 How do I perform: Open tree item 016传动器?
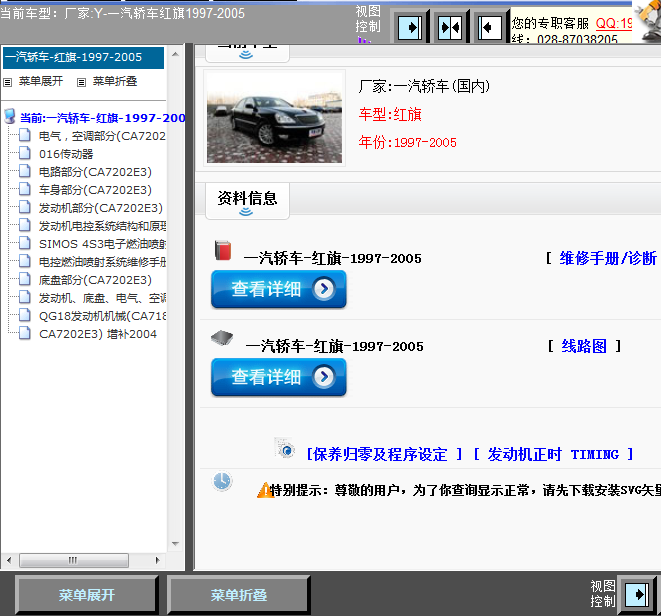[66, 154]
